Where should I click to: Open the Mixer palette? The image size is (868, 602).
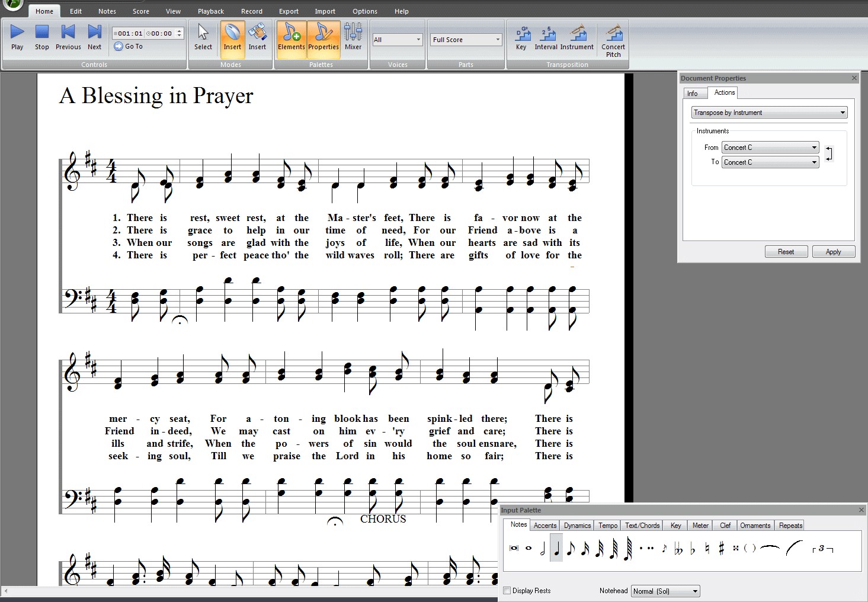(x=353, y=37)
